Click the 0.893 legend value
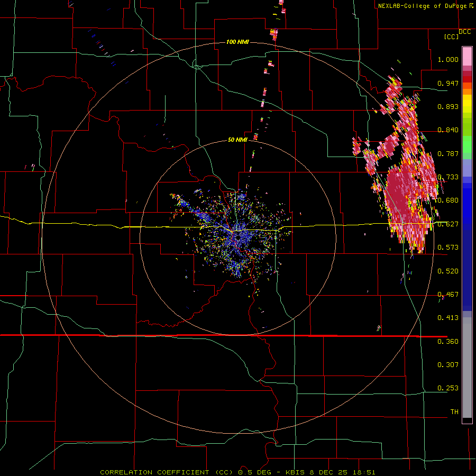This screenshot has height=476, width=476. [x=448, y=106]
